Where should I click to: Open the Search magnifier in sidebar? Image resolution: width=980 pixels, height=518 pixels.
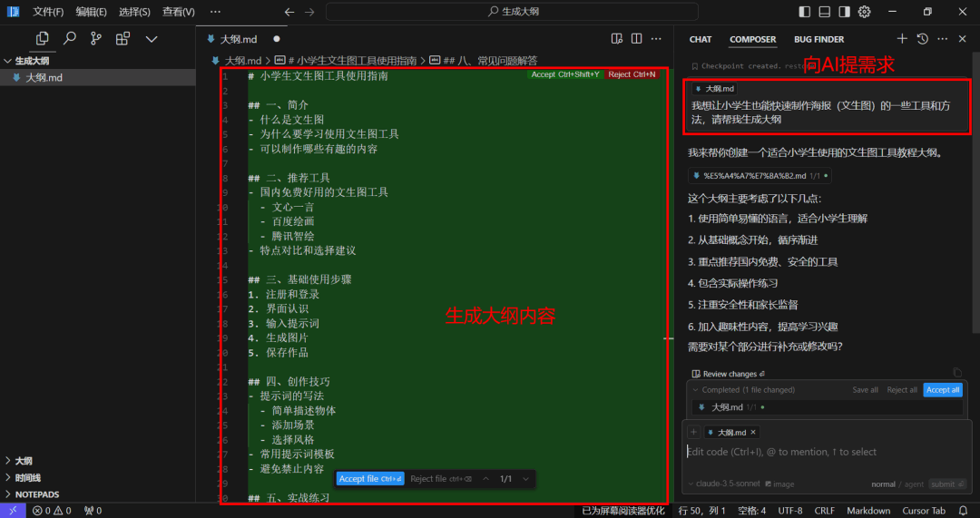tap(69, 39)
